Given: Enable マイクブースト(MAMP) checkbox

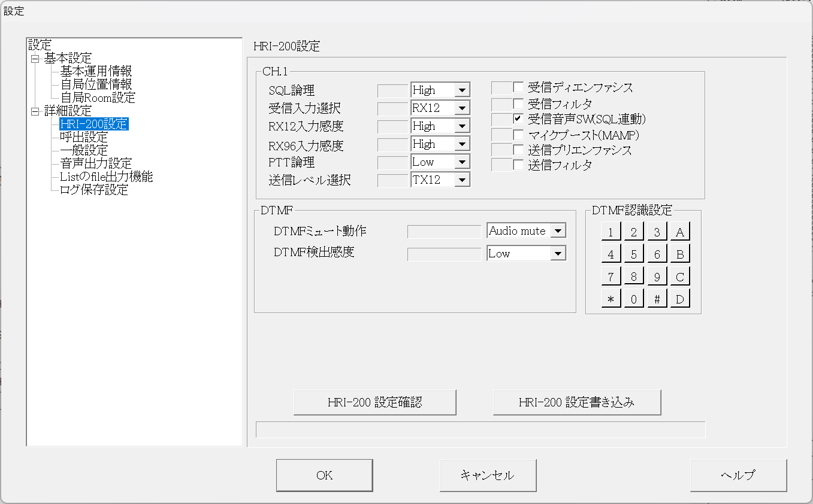Looking at the screenshot, I should pyautogui.click(x=518, y=135).
